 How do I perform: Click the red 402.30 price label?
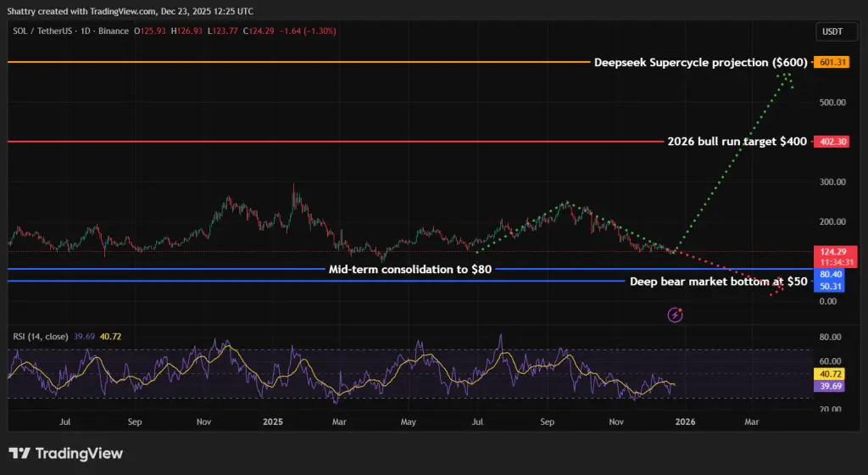coord(830,142)
